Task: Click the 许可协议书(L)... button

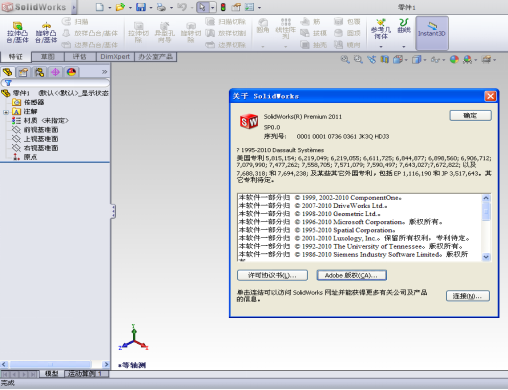Action: [x=272, y=275]
